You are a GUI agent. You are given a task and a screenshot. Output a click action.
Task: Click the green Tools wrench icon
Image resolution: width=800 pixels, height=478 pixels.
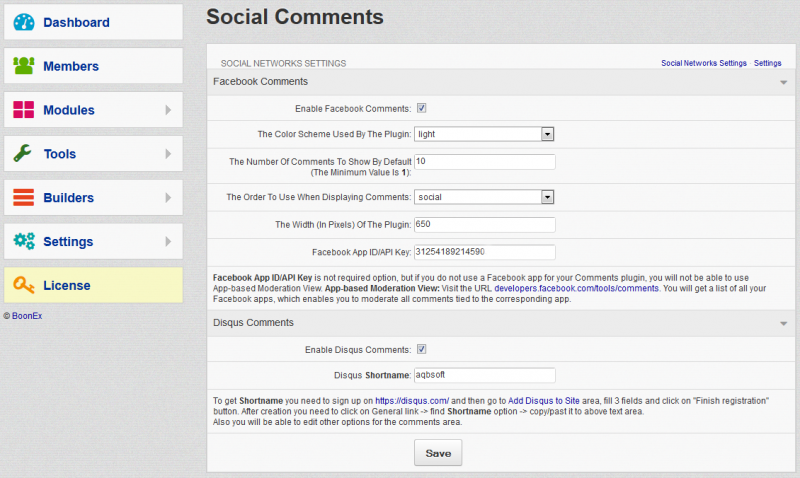[22, 153]
